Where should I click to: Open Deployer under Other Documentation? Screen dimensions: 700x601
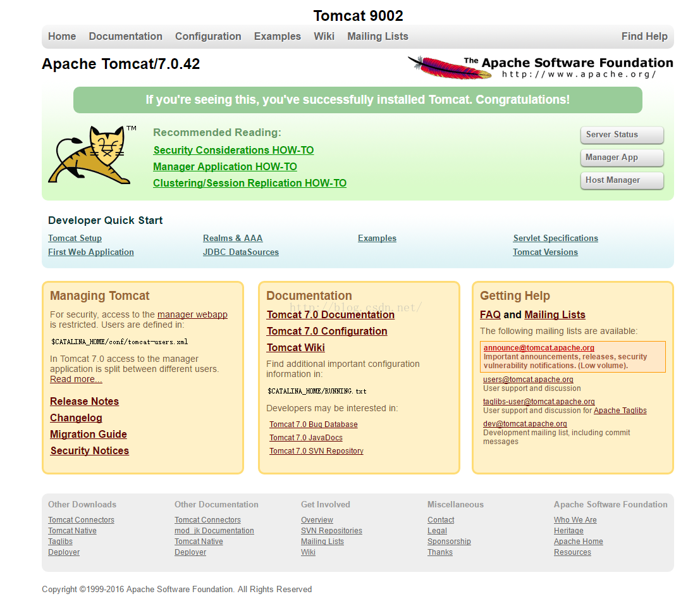(190, 552)
